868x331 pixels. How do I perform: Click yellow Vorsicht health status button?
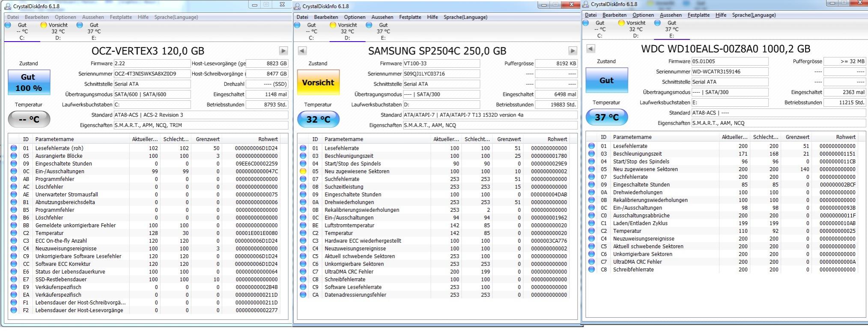318,82
